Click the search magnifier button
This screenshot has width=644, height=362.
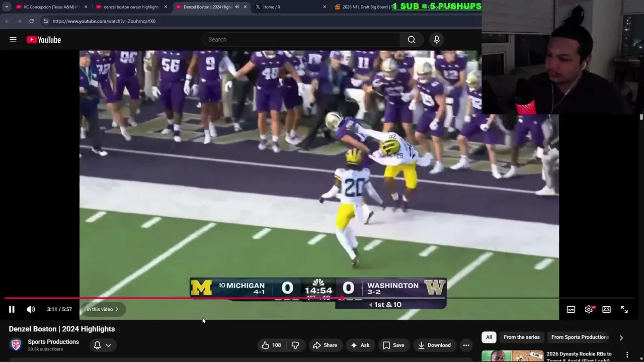point(412,40)
